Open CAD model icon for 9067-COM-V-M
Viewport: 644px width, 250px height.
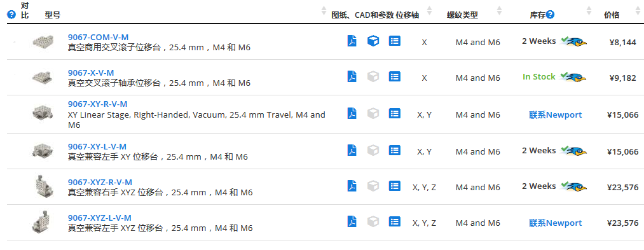tap(373, 41)
